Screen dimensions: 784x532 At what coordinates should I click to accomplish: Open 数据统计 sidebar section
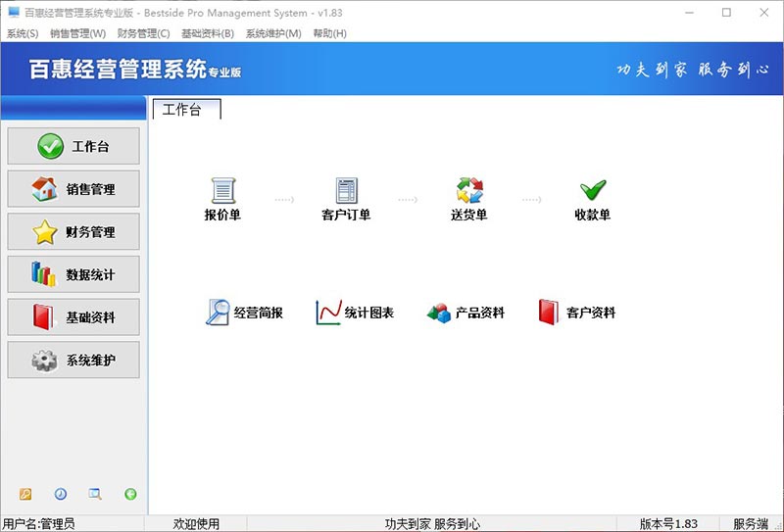73,274
